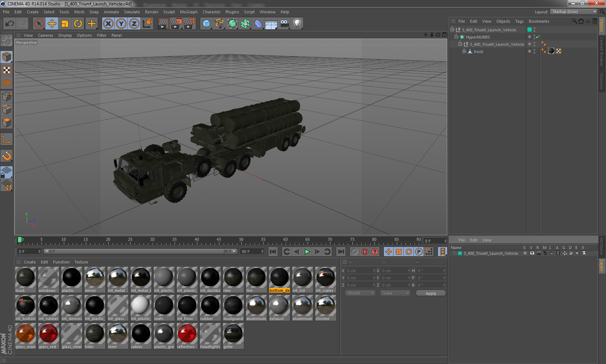
Task: Select the truck material thumbnail
Action: pos(25,280)
